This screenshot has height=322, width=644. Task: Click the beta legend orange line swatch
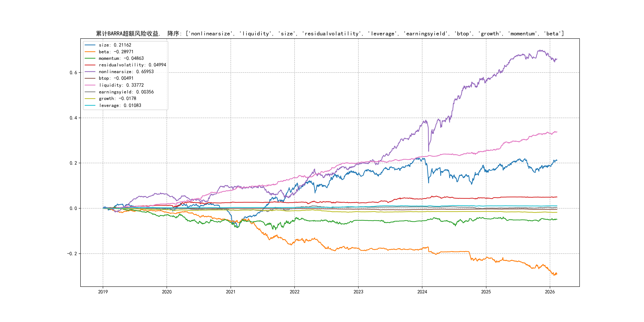pyautogui.click(x=90, y=52)
